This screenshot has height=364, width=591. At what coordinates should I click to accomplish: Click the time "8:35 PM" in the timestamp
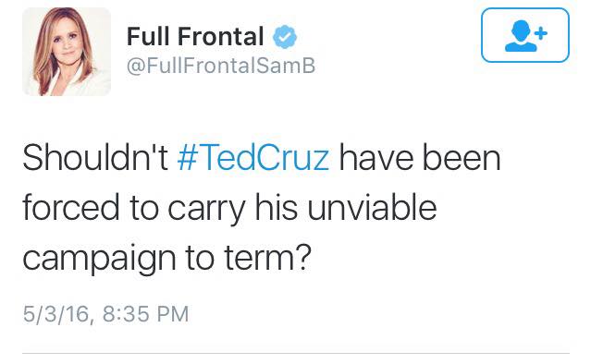(x=145, y=314)
